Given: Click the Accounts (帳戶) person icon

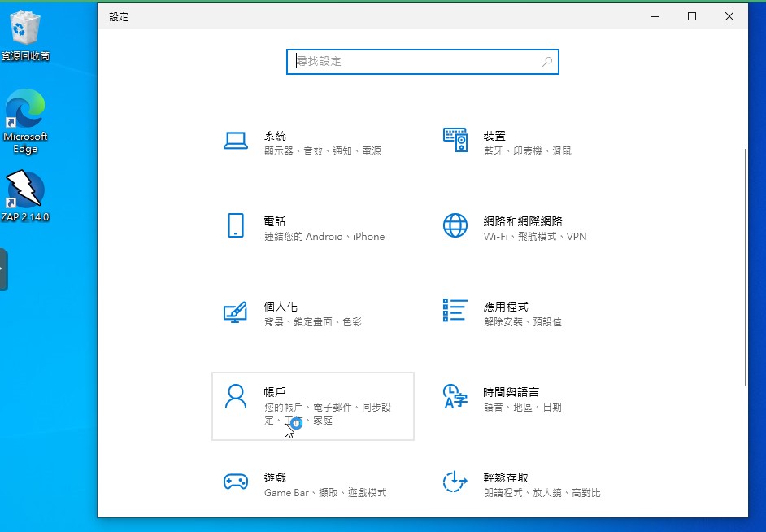Looking at the screenshot, I should [236, 396].
